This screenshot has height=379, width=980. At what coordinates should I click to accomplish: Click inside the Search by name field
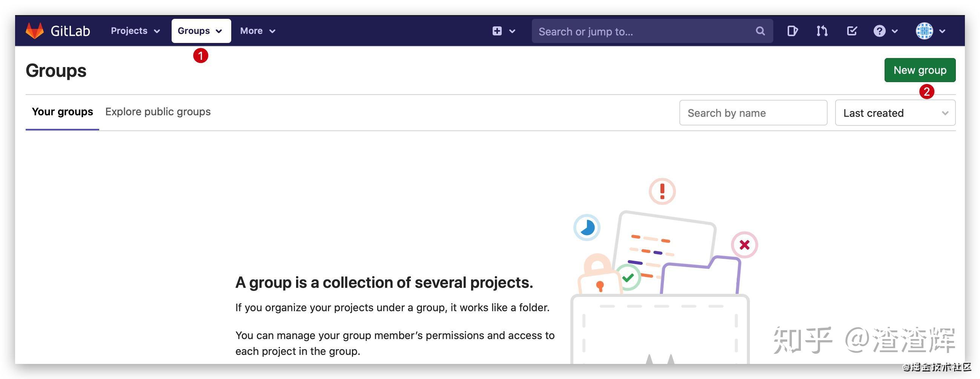[753, 113]
